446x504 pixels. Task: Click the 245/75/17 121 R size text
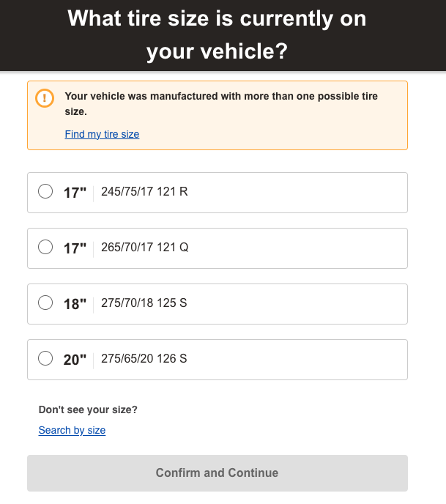(x=144, y=192)
